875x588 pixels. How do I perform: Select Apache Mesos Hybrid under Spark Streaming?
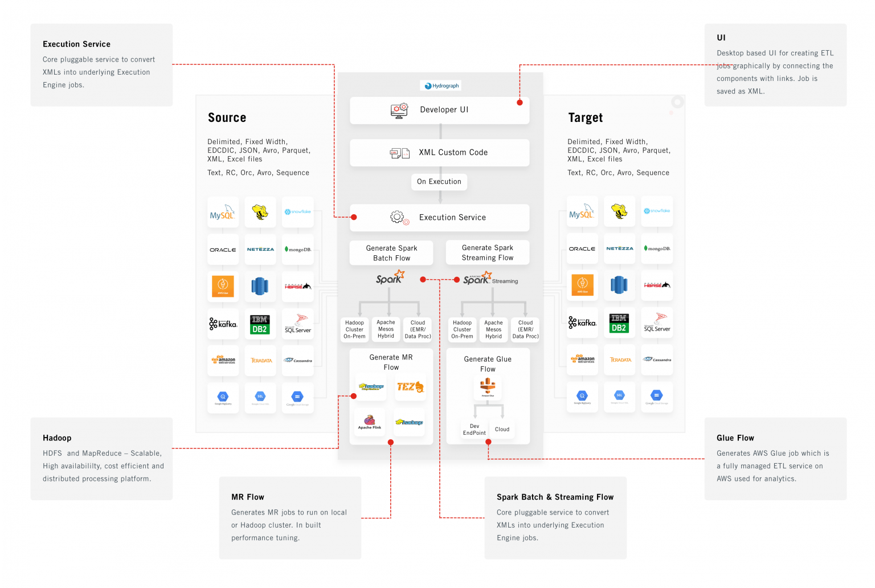[x=493, y=329]
